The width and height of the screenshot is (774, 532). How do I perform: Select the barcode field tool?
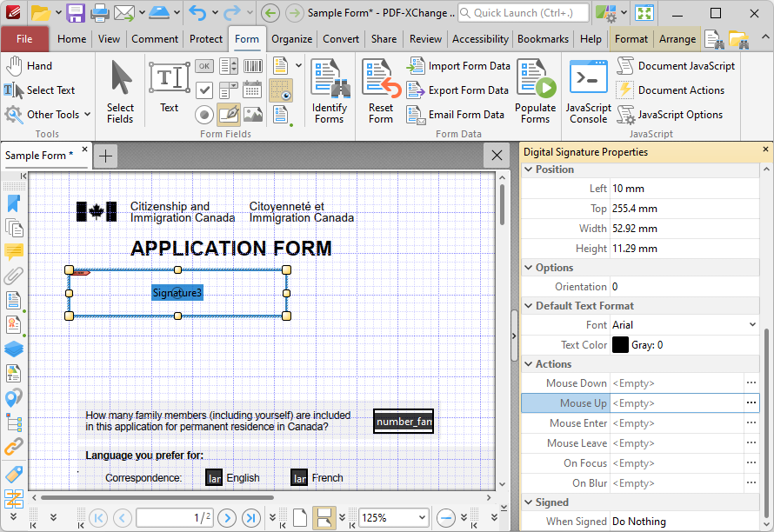tap(253, 66)
